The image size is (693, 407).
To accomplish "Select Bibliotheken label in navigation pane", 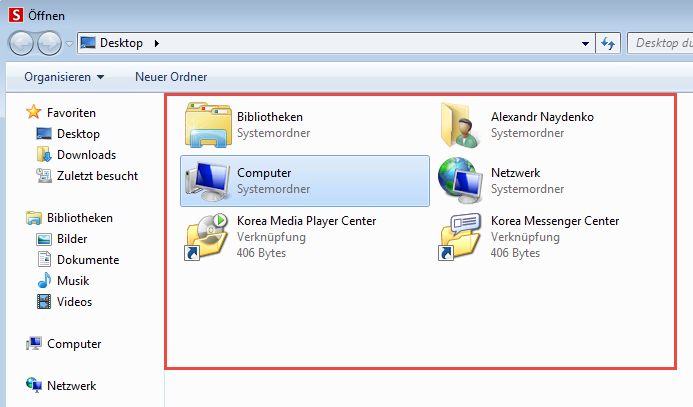I will tap(80, 218).
